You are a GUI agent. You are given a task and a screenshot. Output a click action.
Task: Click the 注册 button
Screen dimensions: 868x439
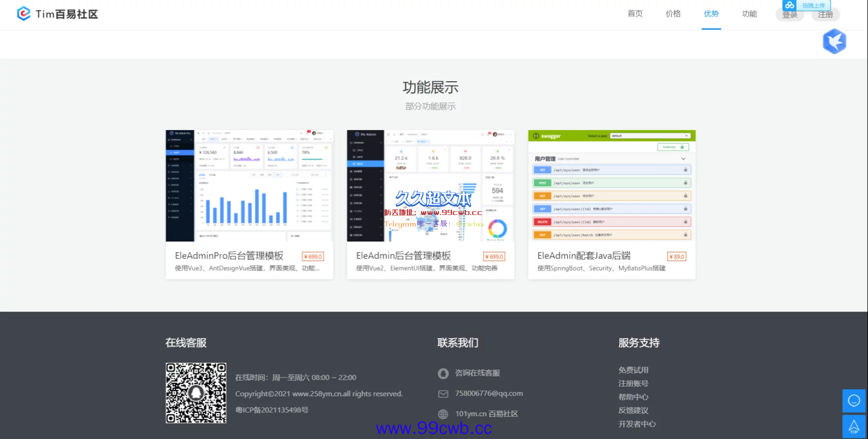pos(826,15)
